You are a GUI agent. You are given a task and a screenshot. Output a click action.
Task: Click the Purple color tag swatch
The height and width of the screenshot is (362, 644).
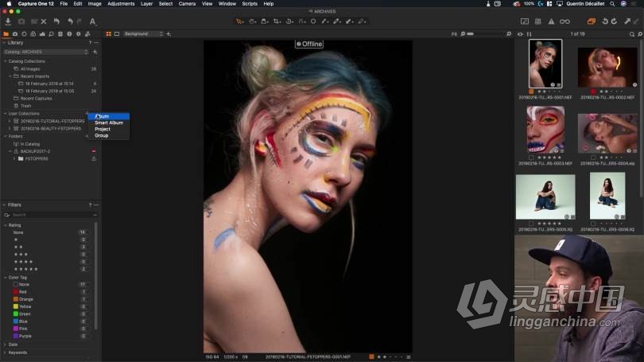click(16, 336)
